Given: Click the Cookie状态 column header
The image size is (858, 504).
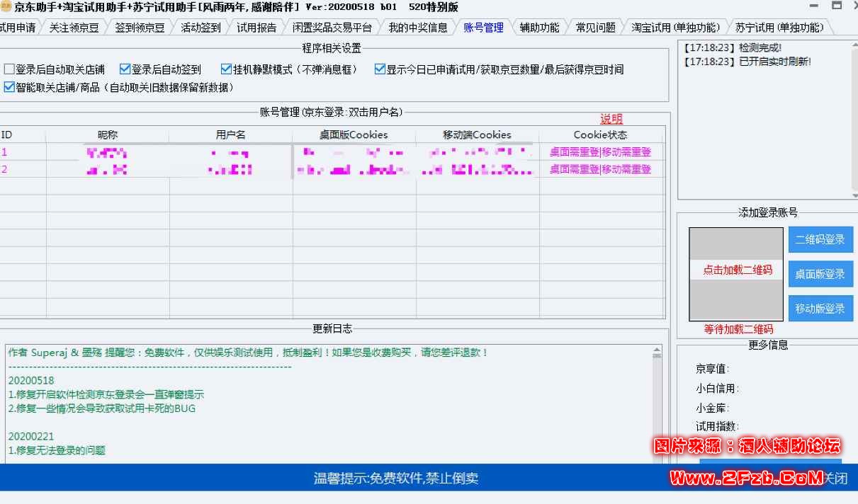Looking at the screenshot, I should tap(601, 134).
